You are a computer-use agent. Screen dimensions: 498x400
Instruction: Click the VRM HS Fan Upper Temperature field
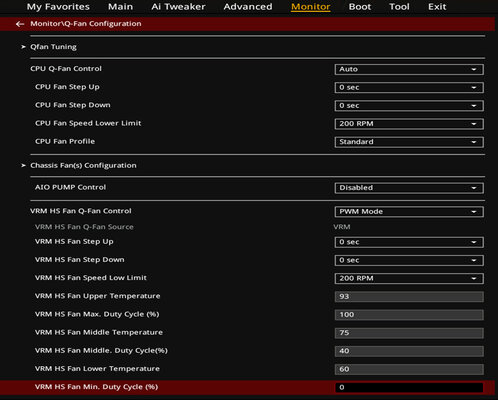click(x=409, y=297)
